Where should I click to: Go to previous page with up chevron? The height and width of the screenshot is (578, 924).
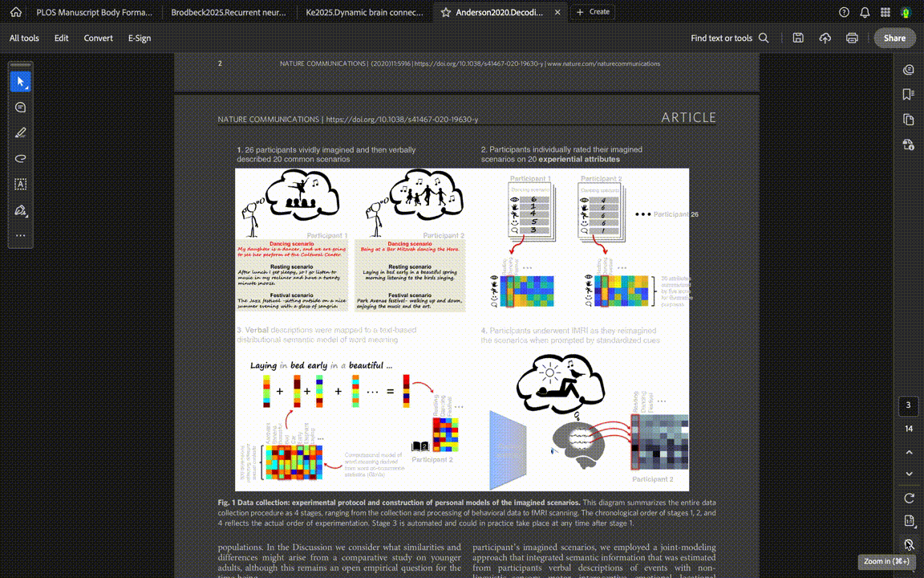click(909, 453)
